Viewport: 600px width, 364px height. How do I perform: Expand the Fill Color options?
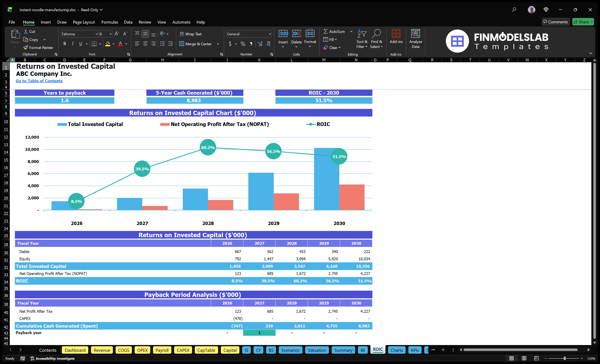114,44
